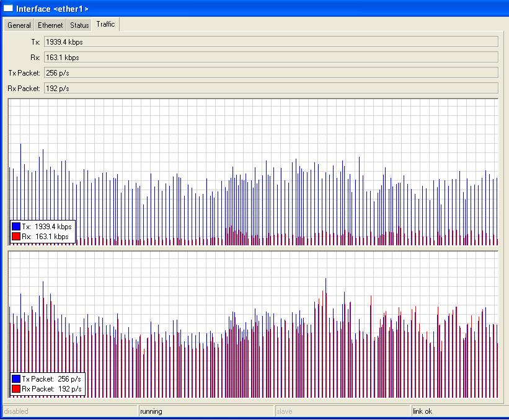This screenshot has height=420, width=509.
Task: Click the blue Tx swatch in the bandwidth legend
Action: point(16,227)
